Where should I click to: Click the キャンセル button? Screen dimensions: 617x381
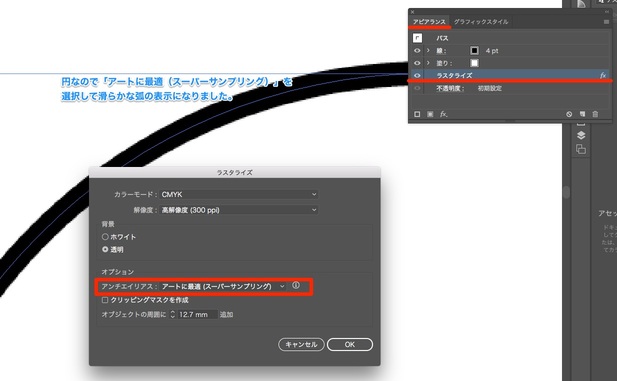301,344
